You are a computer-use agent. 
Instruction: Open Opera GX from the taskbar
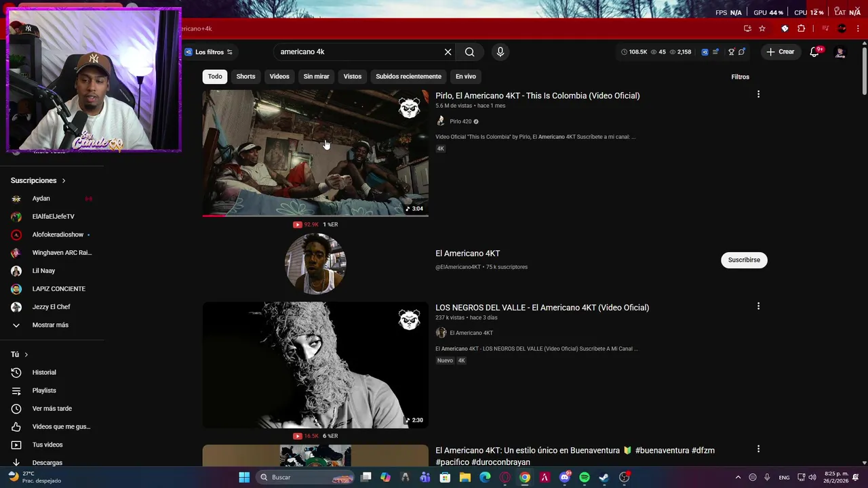click(x=505, y=477)
